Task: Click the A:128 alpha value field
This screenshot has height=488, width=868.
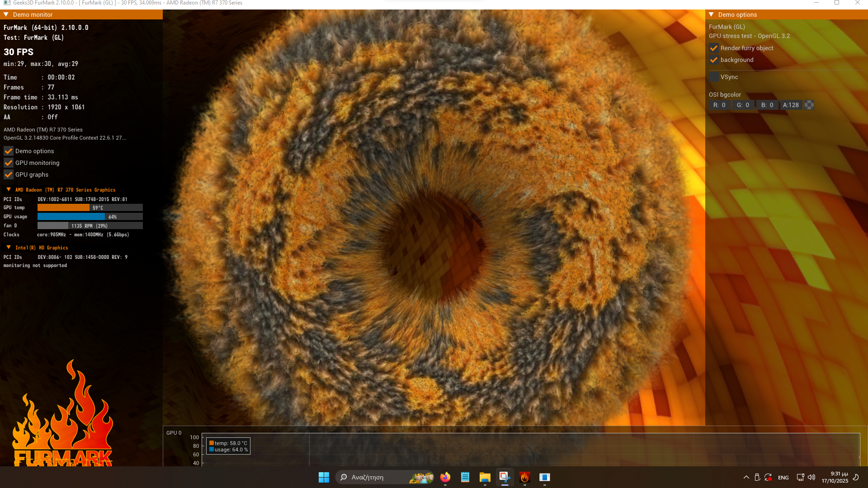Action: pyautogui.click(x=791, y=105)
